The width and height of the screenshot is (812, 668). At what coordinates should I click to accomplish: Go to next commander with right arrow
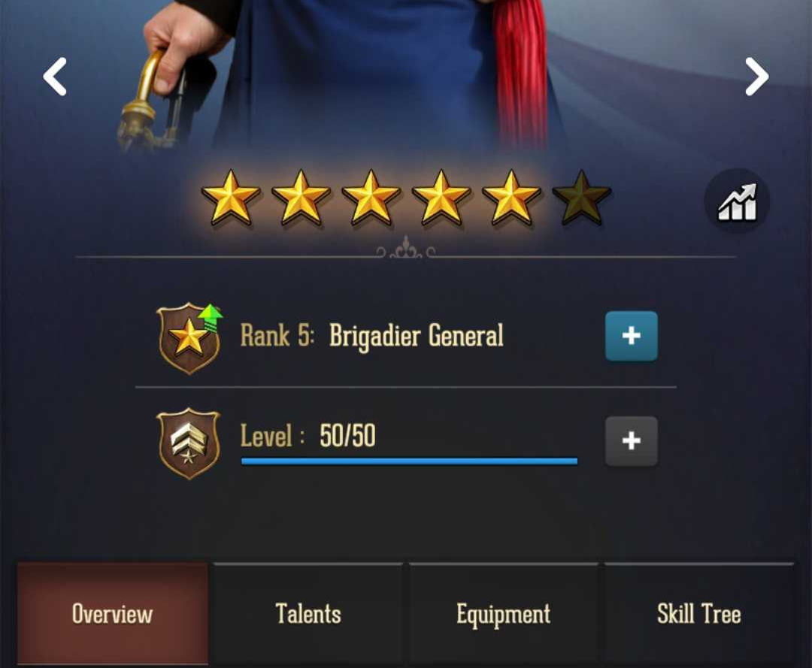[756, 77]
